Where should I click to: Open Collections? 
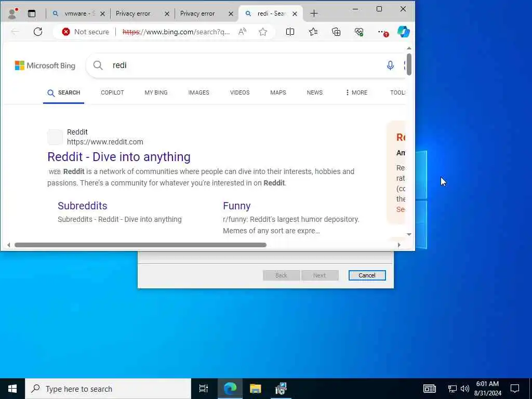point(336,32)
